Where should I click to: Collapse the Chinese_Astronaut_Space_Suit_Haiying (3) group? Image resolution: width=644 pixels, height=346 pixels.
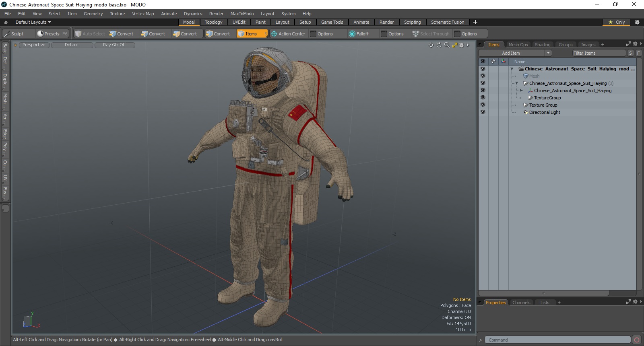pos(516,83)
